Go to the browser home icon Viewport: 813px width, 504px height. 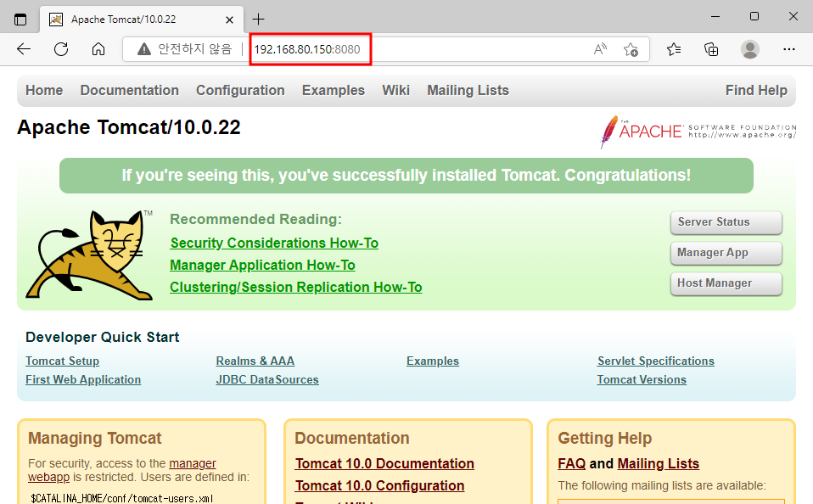pyautogui.click(x=98, y=49)
